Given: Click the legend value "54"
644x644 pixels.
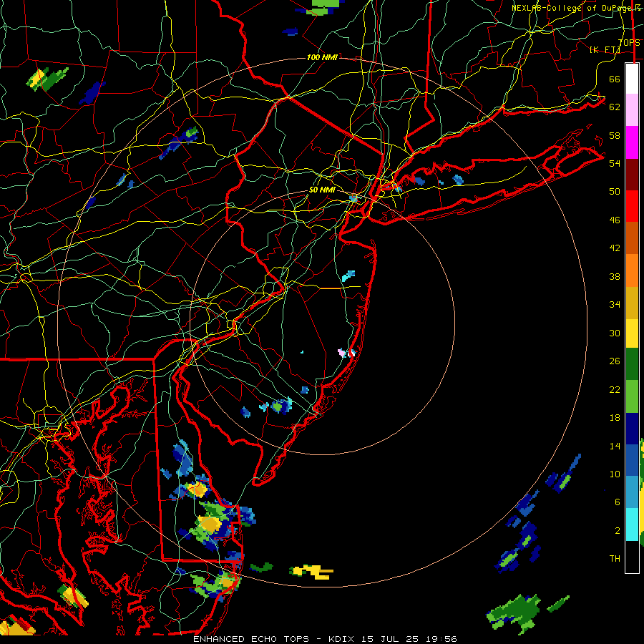Looking at the screenshot, I should pyautogui.click(x=615, y=163).
